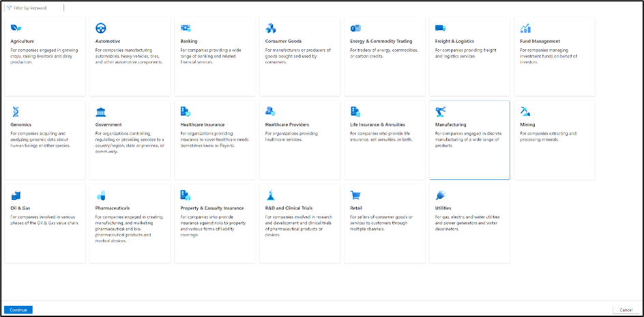This screenshot has width=644, height=317.
Task: Select the Retail title
Action: coord(356,208)
